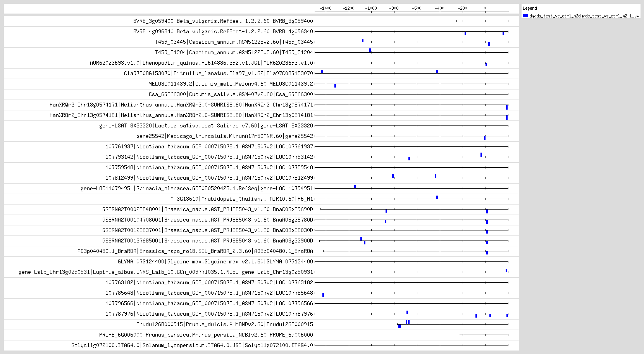This screenshot has height=354, width=644.
Task: Select the LOC107761937 Nicotiana_tabacum row label
Action: [209, 146]
